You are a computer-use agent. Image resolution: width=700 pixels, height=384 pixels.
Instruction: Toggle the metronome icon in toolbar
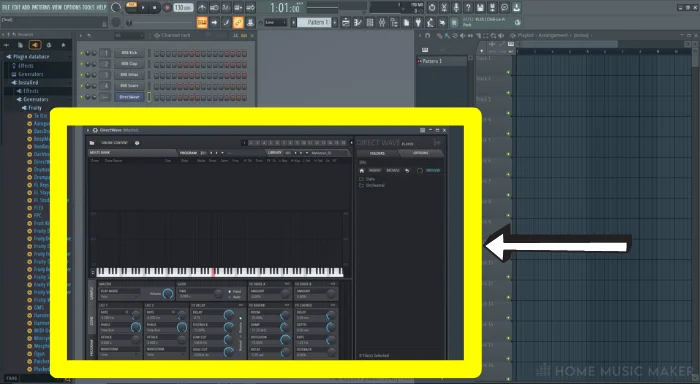click(202, 8)
